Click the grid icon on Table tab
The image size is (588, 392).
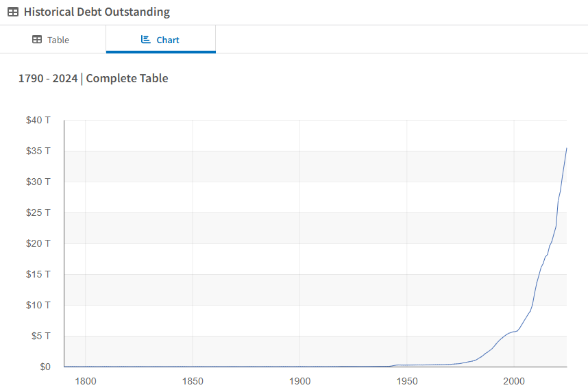(x=37, y=40)
